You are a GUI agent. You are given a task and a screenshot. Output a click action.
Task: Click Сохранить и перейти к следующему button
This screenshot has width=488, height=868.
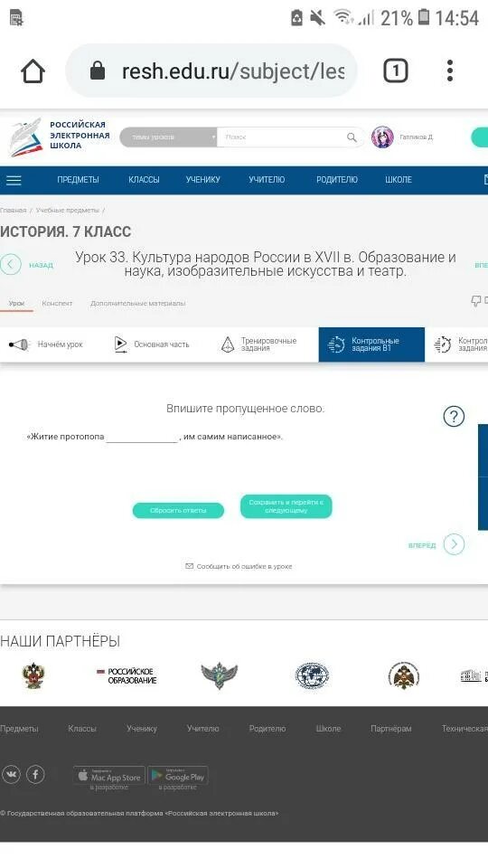pos(286,506)
